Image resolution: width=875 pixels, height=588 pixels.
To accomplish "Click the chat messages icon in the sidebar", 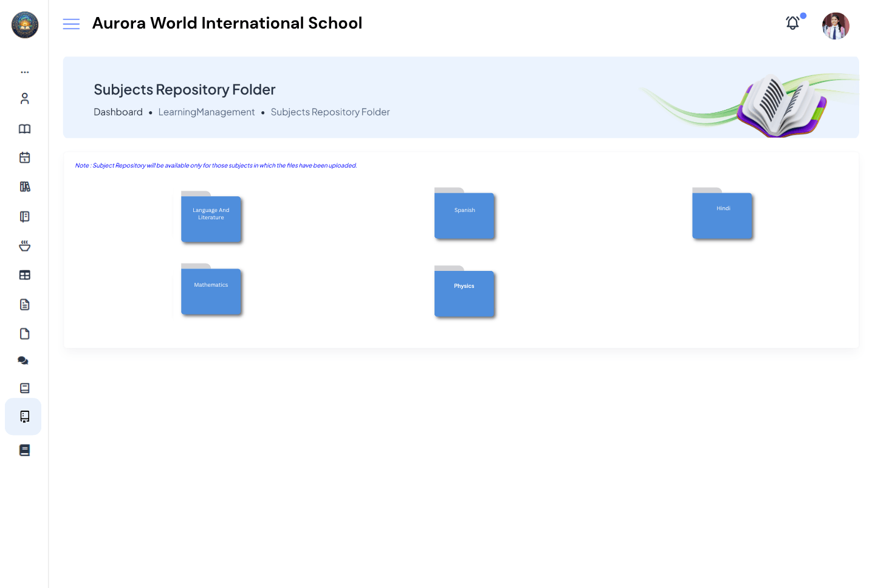I will 24,360.
